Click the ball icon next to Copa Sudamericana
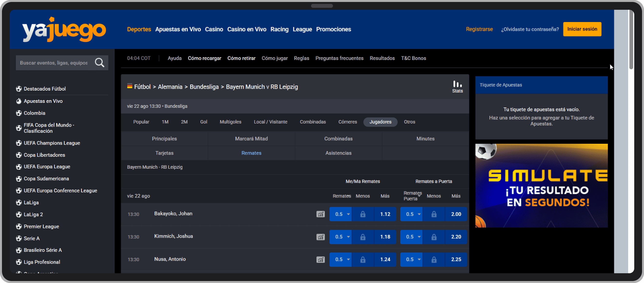 (19, 179)
